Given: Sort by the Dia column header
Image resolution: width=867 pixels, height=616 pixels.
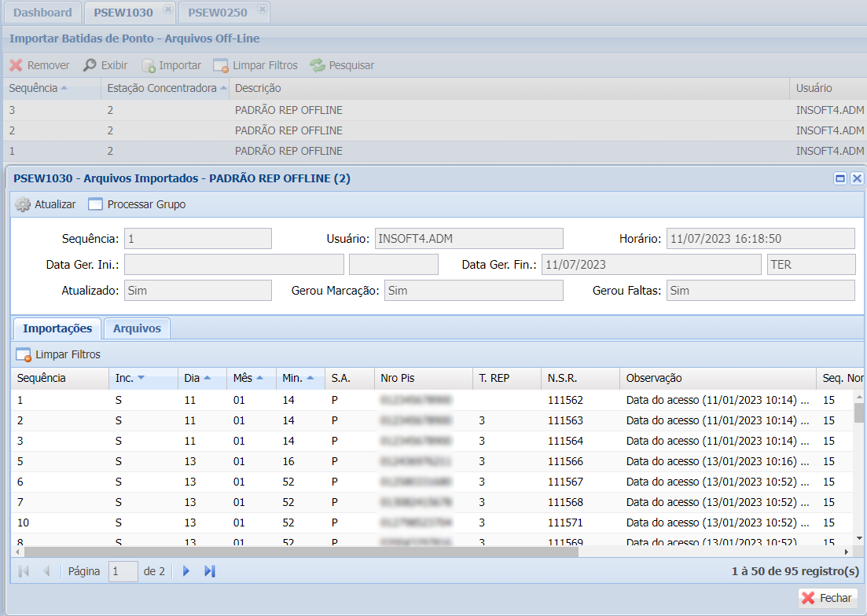Looking at the screenshot, I should coord(192,378).
